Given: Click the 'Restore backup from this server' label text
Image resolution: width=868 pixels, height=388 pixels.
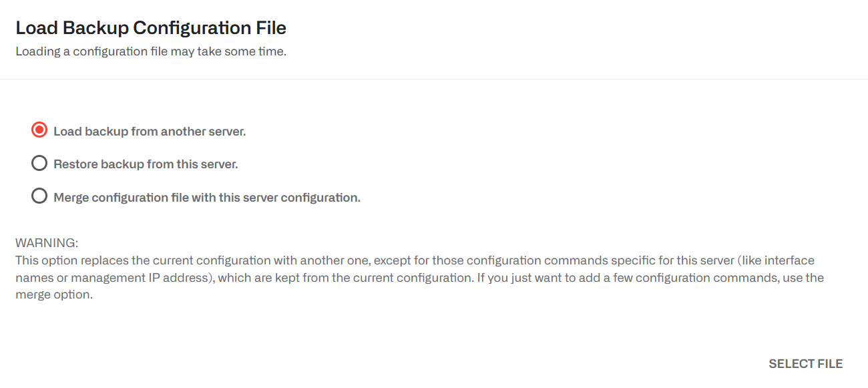Looking at the screenshot, I should point(146,164).
